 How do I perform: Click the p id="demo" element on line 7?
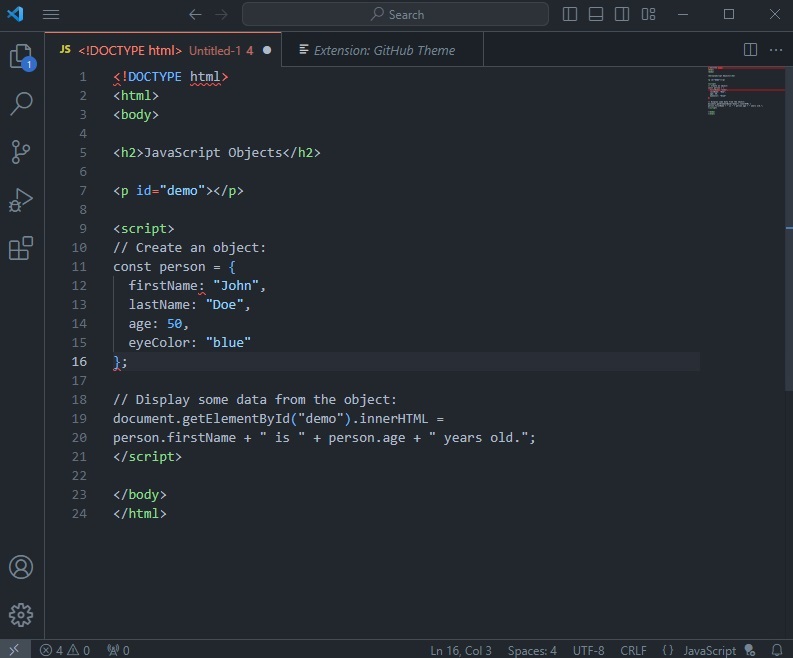pos(178,191)
